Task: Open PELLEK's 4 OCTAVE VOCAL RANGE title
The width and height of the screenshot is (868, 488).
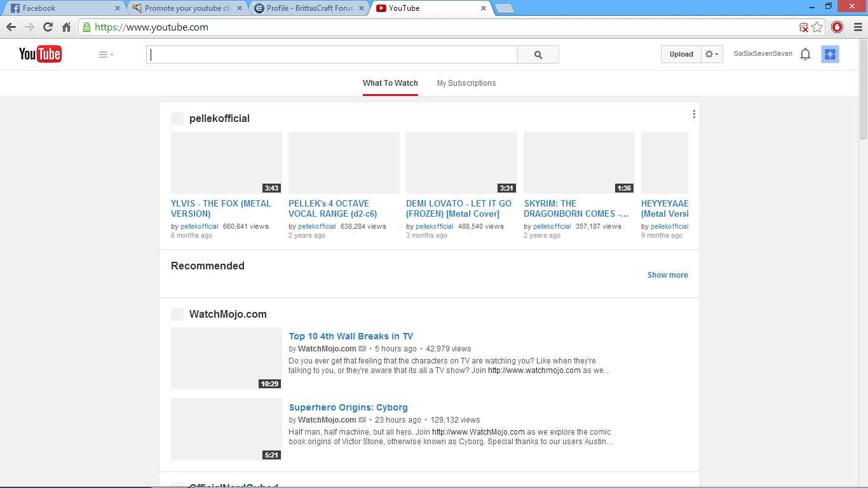Action: pyautogui.click(x=333, y=208)
